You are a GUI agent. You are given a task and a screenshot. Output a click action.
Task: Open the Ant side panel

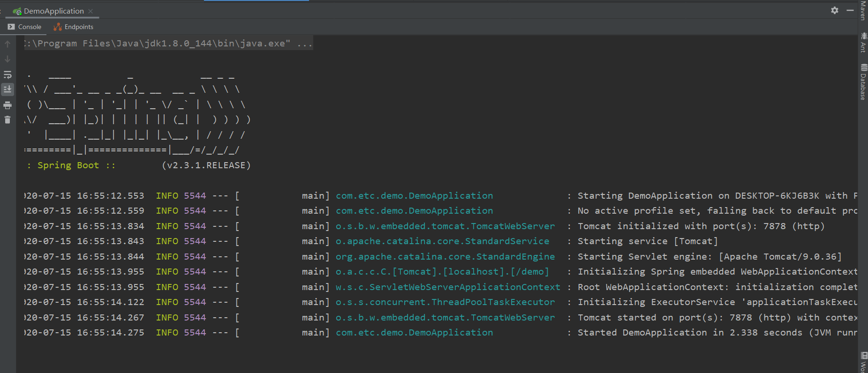pyautogui.click(x=863, y=43)
